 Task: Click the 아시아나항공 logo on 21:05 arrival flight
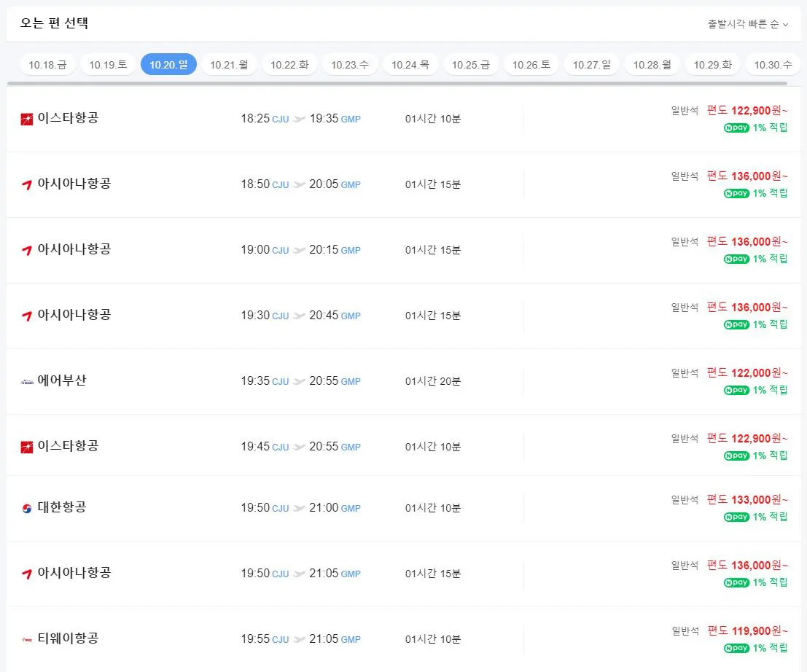coord(27,573)
